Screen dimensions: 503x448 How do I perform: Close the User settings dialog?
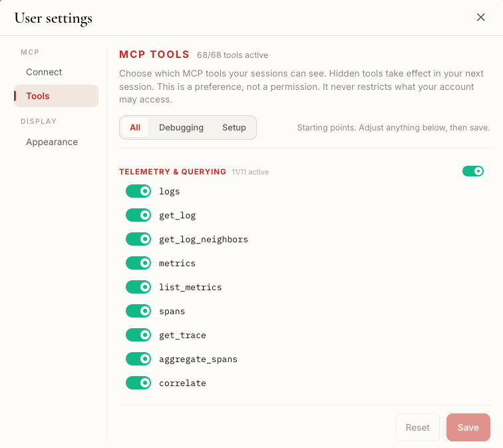(480, 17)
